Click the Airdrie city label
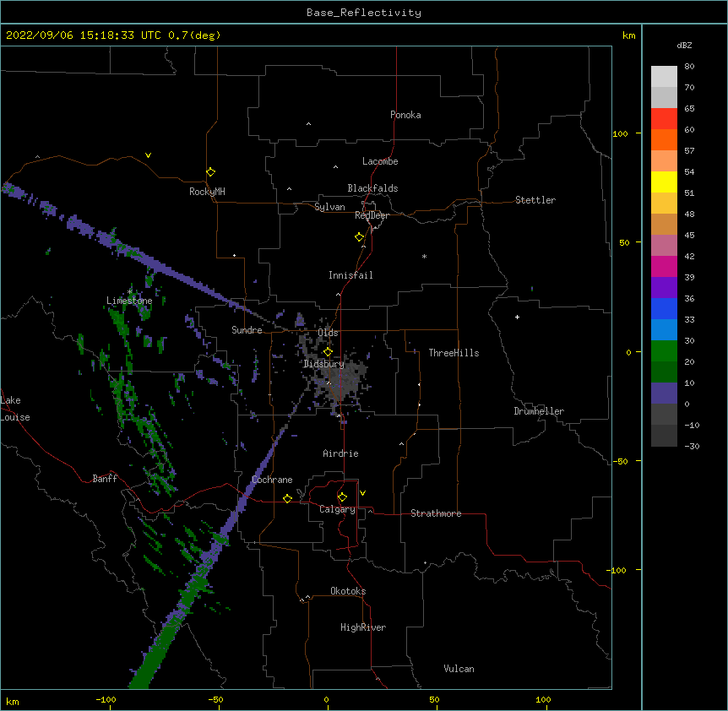The height and width of the screenshot is (711, 728). pos(341,453)
